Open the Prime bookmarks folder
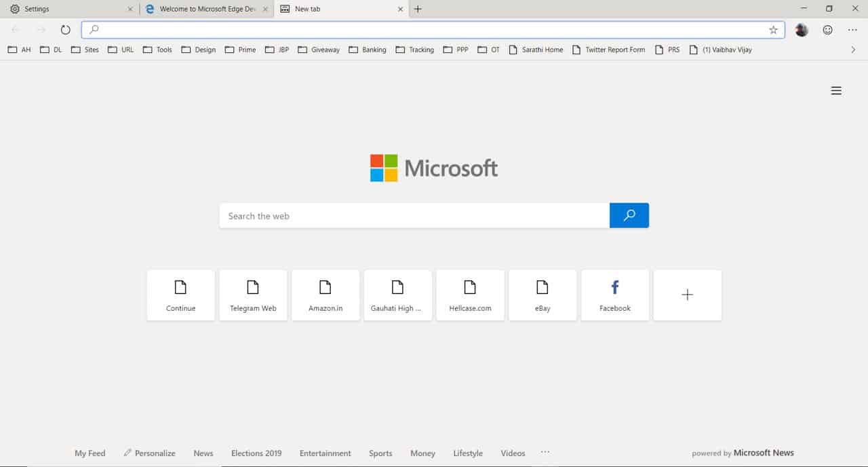Image resolution: width=868 pixels, height=467 pixels. coord(240,50)
